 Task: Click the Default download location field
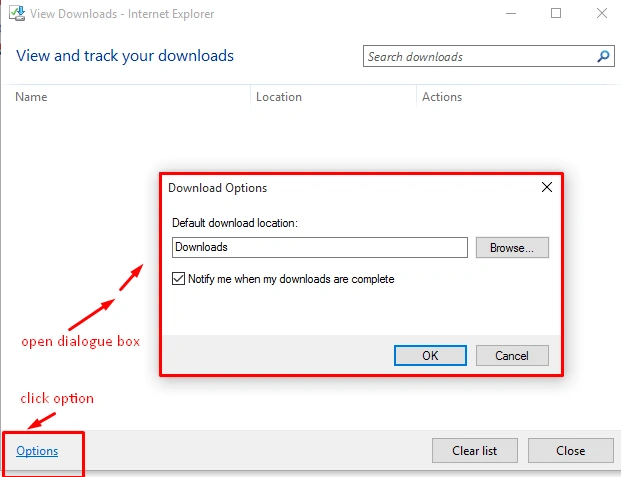pyautogui.click(x=320, y=248)
